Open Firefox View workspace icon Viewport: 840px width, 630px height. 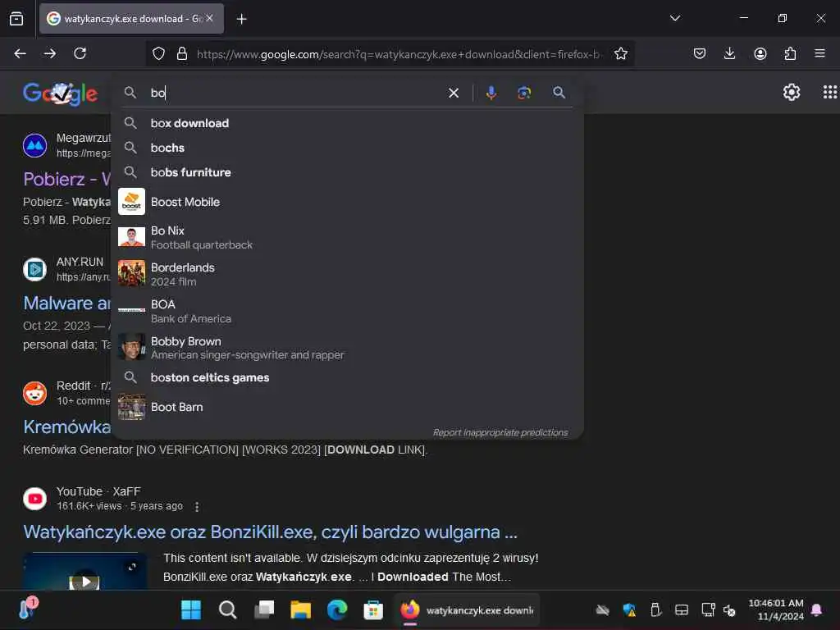[16, 19]
